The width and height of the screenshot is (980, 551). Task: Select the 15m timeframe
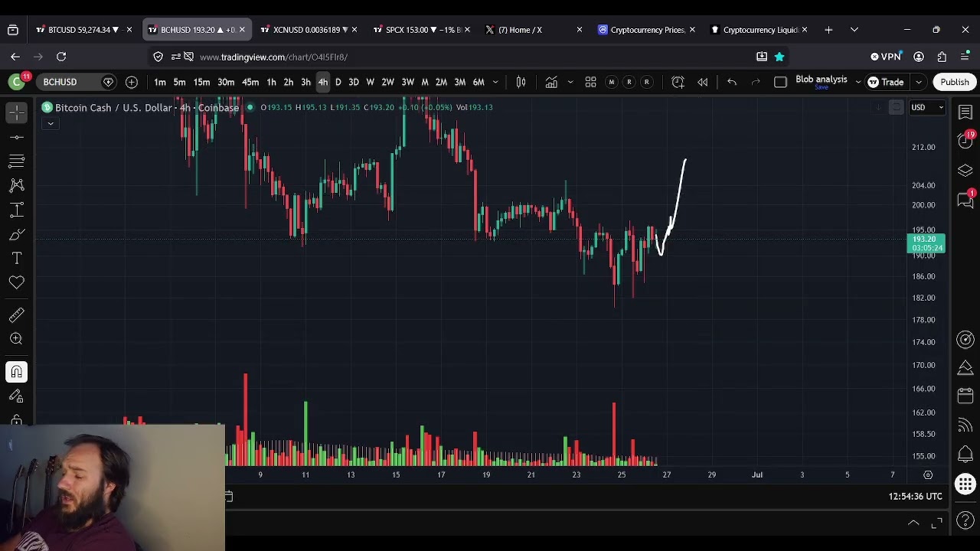click(201, 82)
